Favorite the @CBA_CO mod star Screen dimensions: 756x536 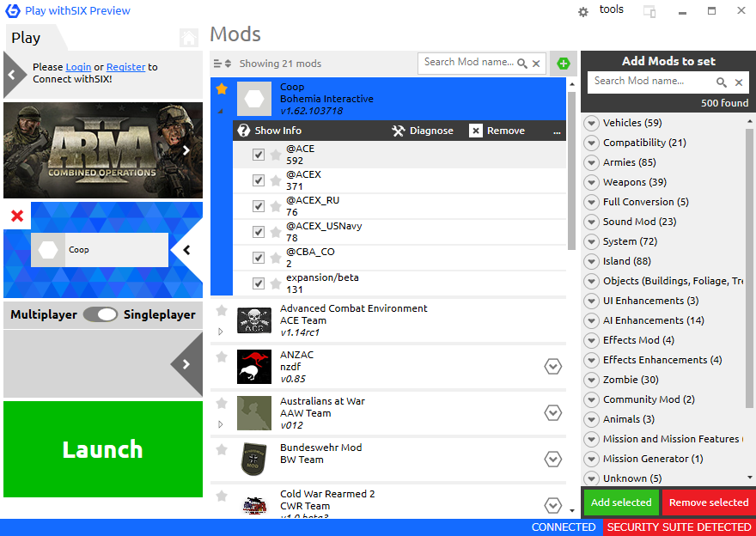[x=276, y=258]
